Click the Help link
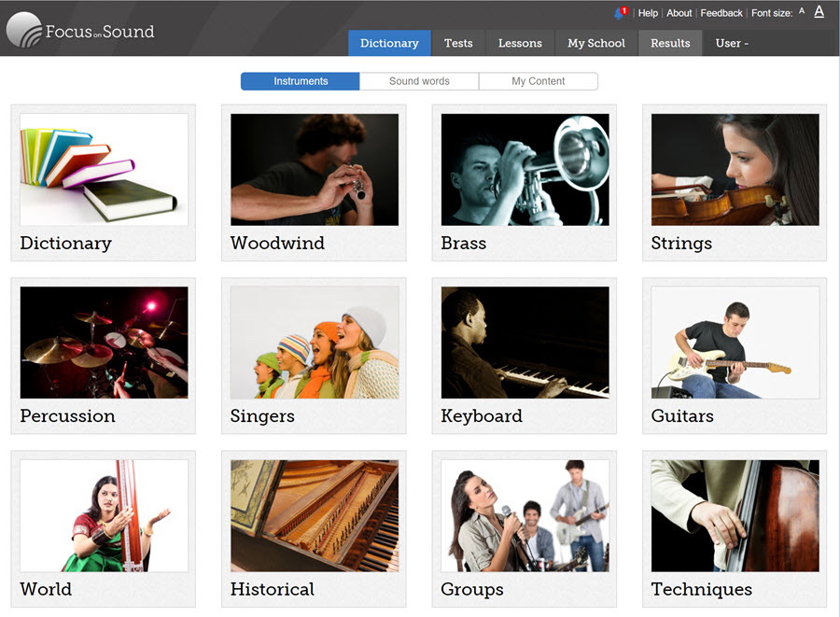The image size is (840, 617). pyautogui.click(x=648, y=13)
